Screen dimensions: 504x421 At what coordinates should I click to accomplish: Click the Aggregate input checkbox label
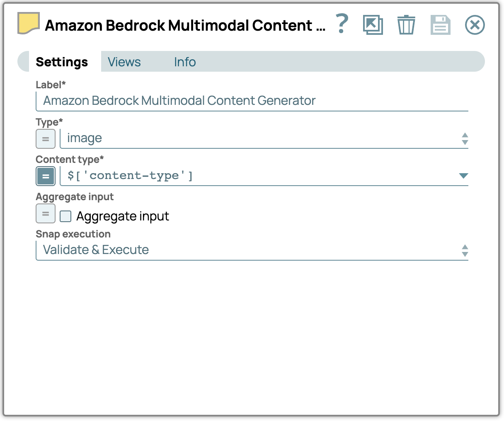click(123, 216)
